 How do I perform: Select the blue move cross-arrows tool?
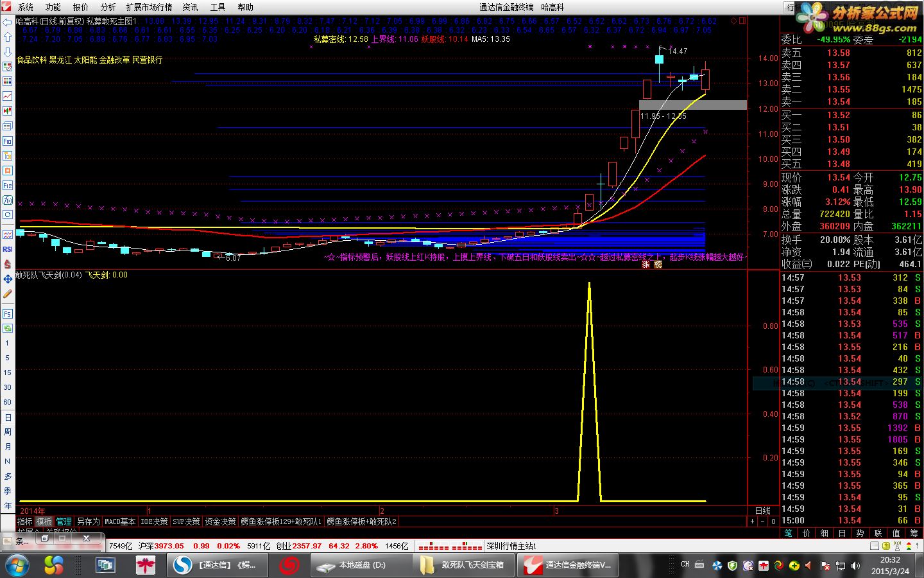(7, 279)
